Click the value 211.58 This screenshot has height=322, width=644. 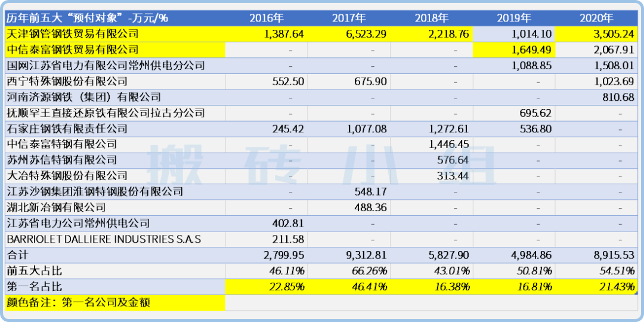pos(289,240)
